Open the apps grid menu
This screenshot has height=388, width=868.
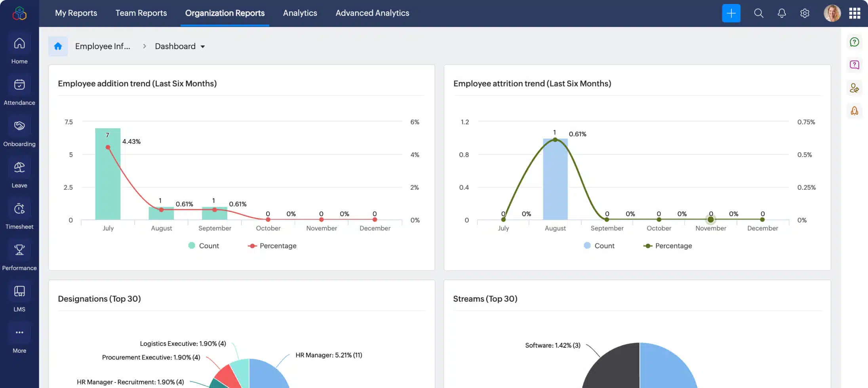(x=855, y=13)
